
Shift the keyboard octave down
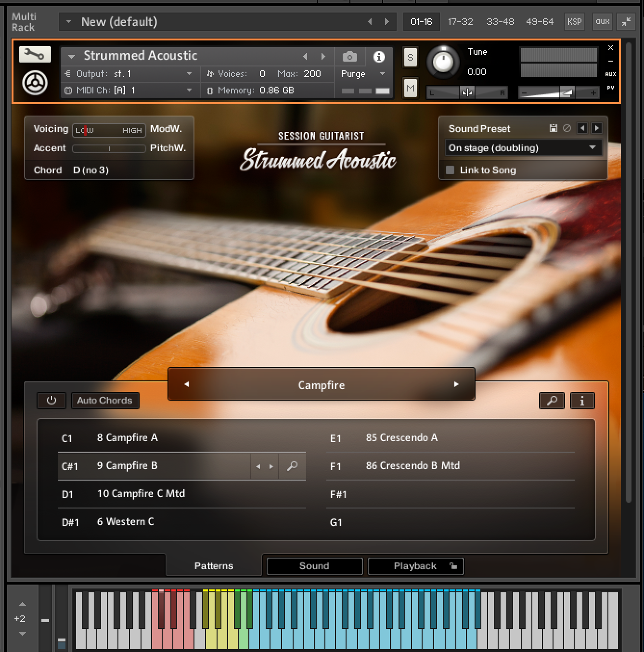(22, 634)
